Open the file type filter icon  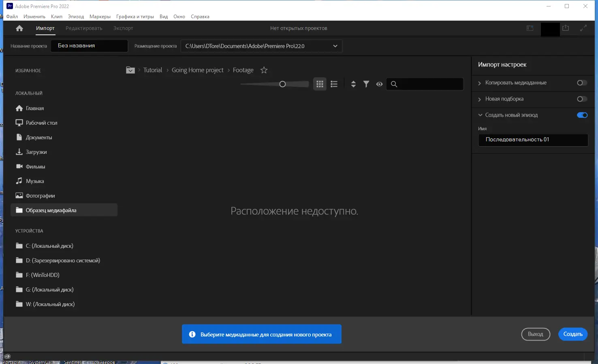click(x=366, y=84)
